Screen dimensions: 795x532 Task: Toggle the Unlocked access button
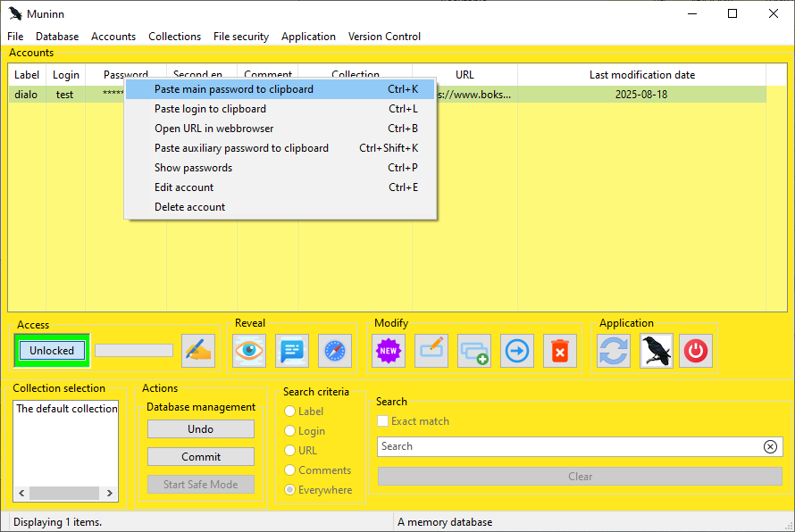[52, 351]
